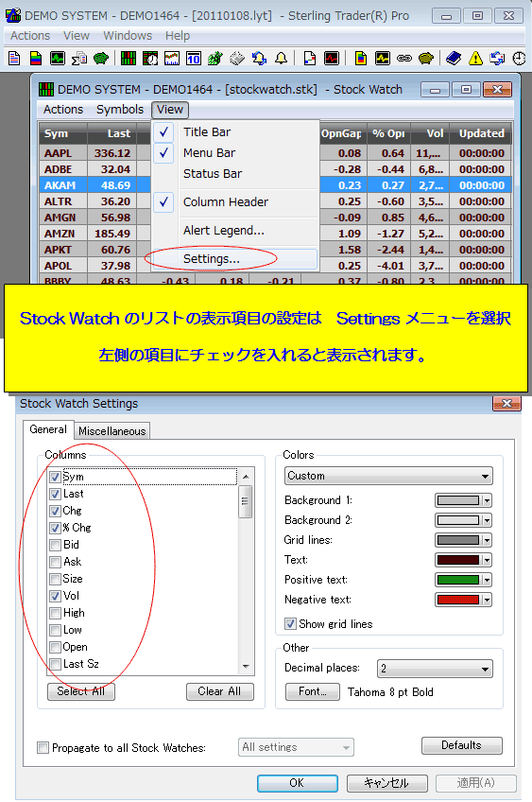Click the line chart window toolbar icon

pyautogui.click(x=172, y=59)
